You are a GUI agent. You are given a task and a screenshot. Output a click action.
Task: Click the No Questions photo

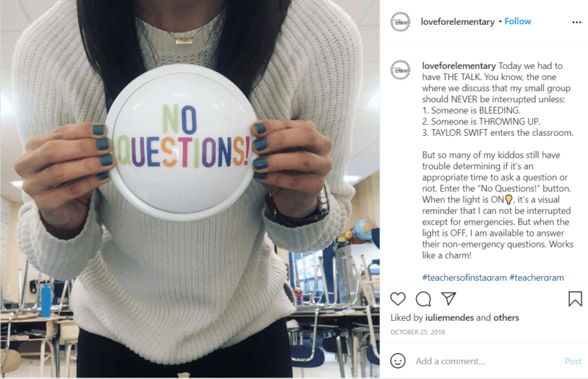point(190,189)
